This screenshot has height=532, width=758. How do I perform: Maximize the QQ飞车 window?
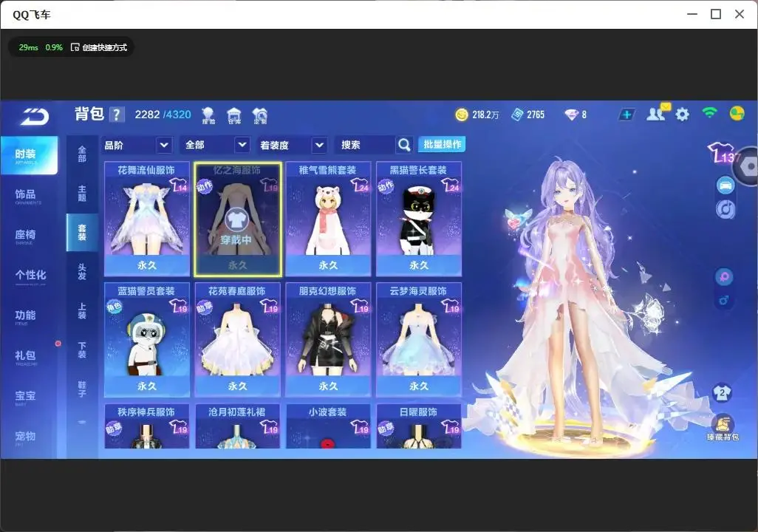tap(716, 14)
